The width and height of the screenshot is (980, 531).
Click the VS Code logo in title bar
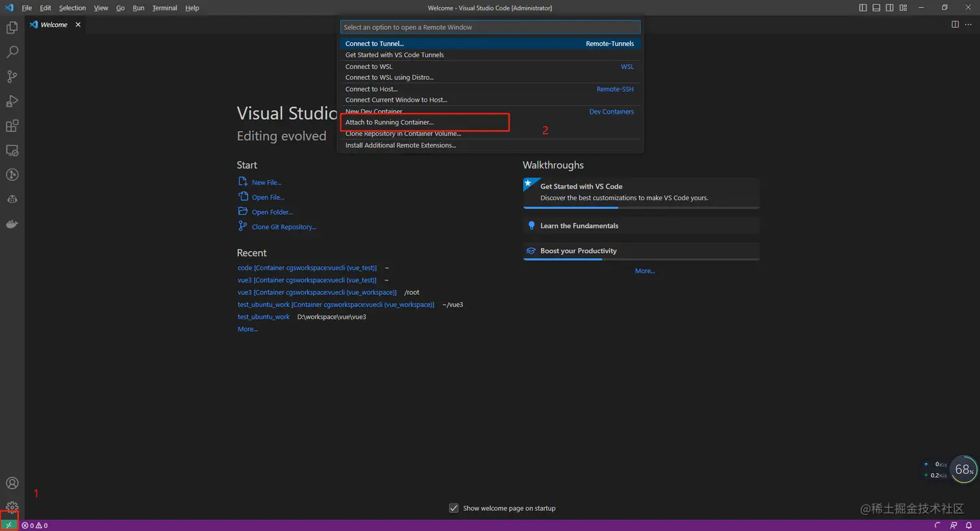pos(9,8)
